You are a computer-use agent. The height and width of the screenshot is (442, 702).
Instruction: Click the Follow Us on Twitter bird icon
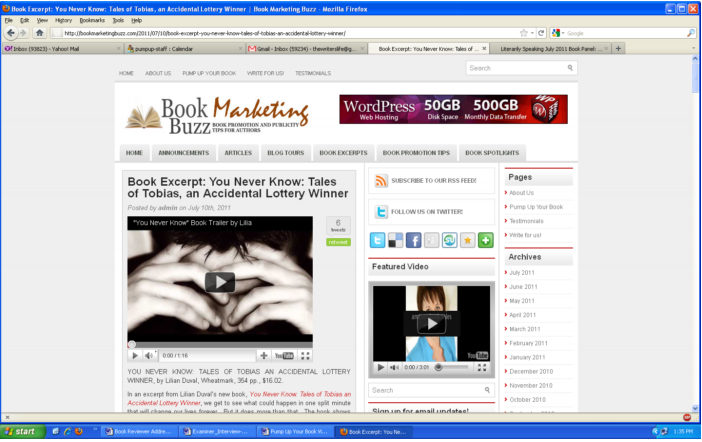[381, 212]
